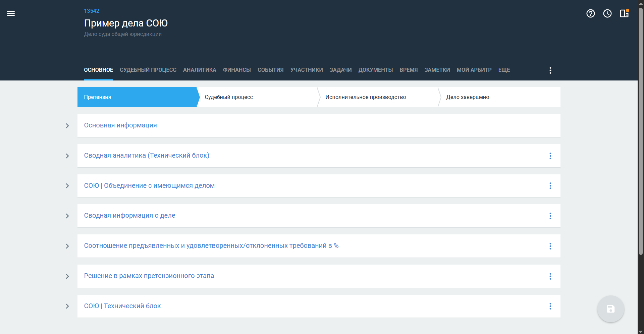Select the Исполнительное производство stage
This screenshot has height=334, width=644.
(x=366, y=97)
